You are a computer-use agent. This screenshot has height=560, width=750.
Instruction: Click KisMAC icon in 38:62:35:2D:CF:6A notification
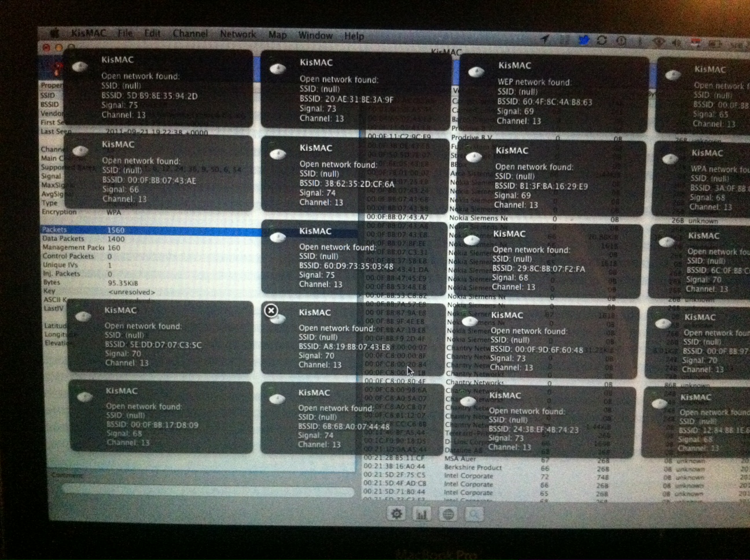(278, 154)
